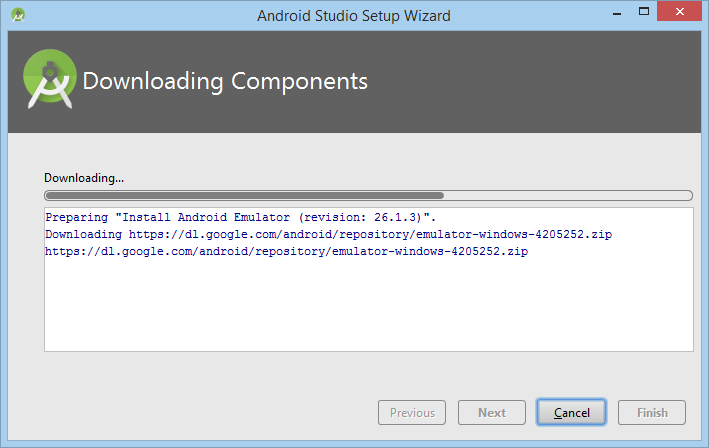709x448 pixels.
Task: Minimize the Setup Wizard window
Action: click(617, 14)
